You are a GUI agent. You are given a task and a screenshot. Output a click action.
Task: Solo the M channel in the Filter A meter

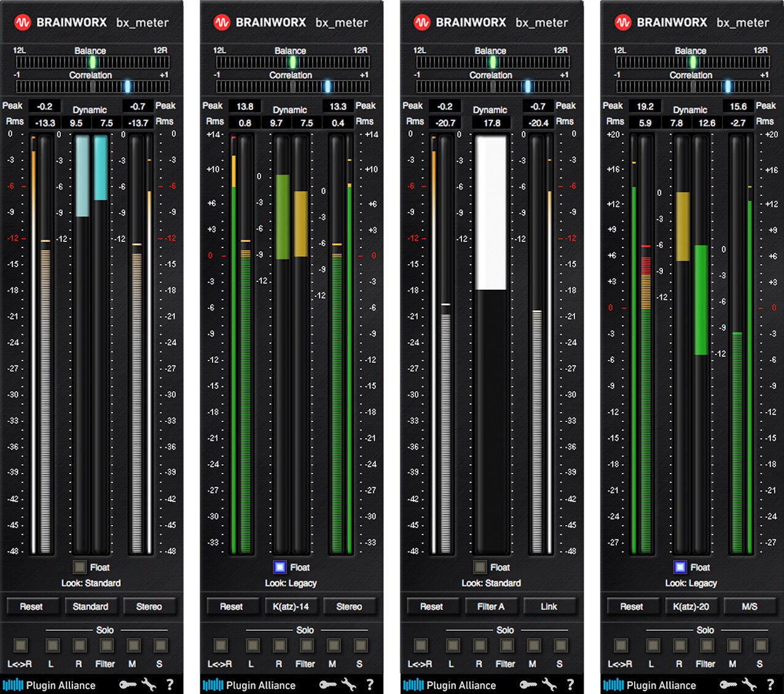point(534,645)
